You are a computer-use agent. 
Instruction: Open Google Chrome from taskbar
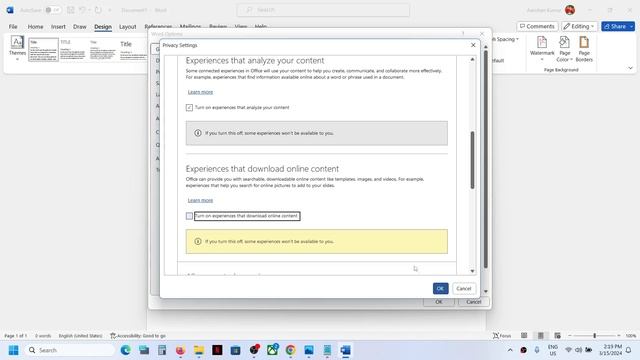(290, 350)
